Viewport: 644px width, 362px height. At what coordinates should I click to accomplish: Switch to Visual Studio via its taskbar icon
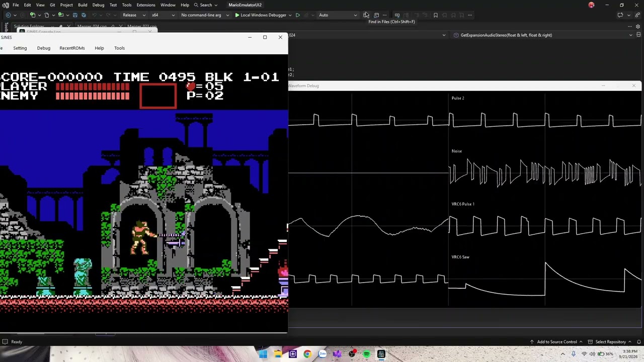coord(337,354)
